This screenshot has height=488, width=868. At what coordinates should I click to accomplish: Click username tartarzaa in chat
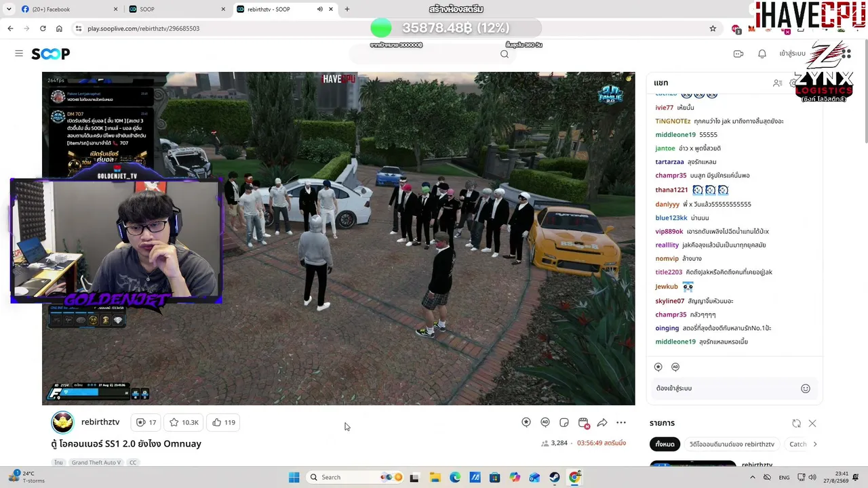(669, 162)
